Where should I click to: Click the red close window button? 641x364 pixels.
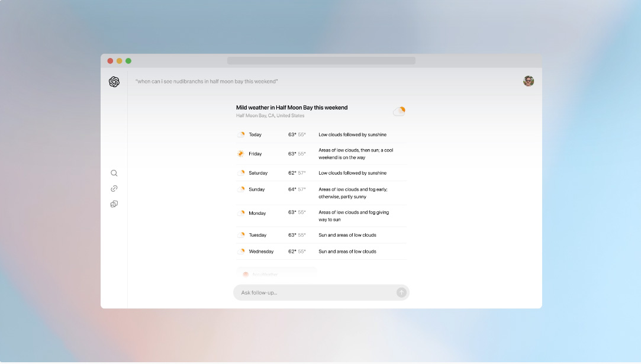tap(110, 61)
